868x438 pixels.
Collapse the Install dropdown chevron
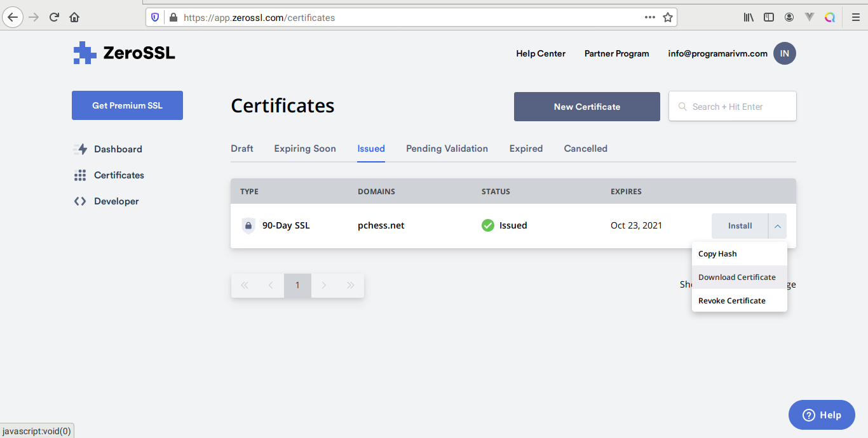coord(778,226)
